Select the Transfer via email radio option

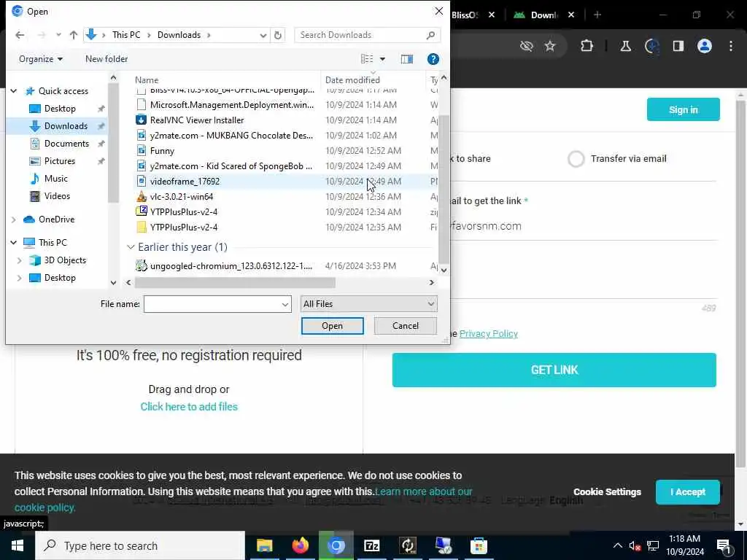(x=576, y=158)
